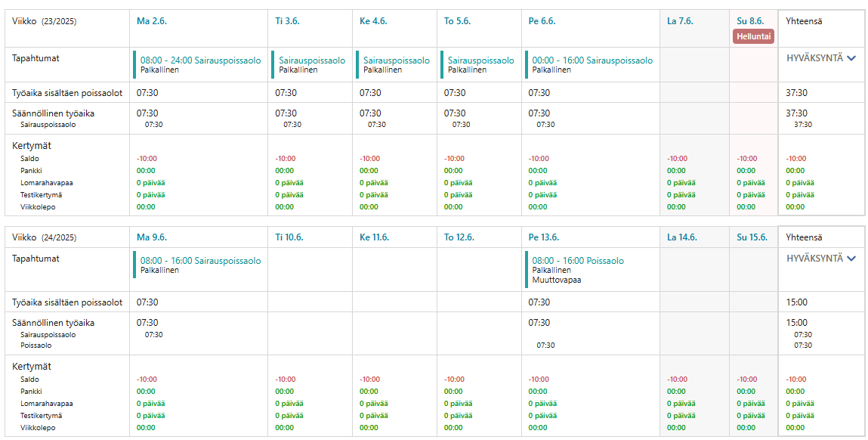Image resolution: width=868 pixels, height=440 pixels.
Task: Open Ma 9.6. day header
Action: 152,237
